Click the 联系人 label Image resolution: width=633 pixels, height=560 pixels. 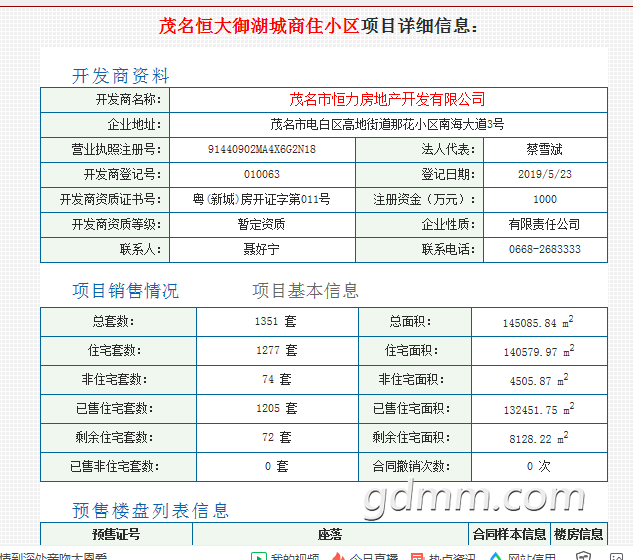point(140,250)
